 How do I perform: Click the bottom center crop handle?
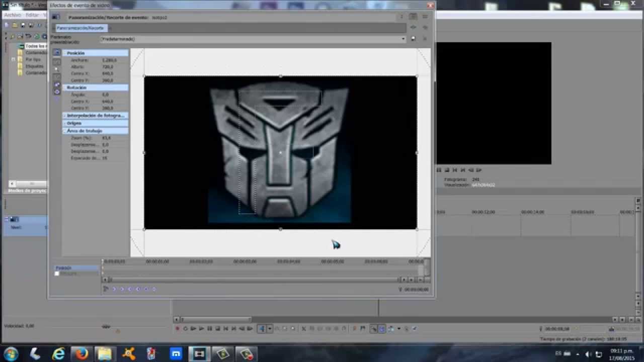tap(280, 229)
